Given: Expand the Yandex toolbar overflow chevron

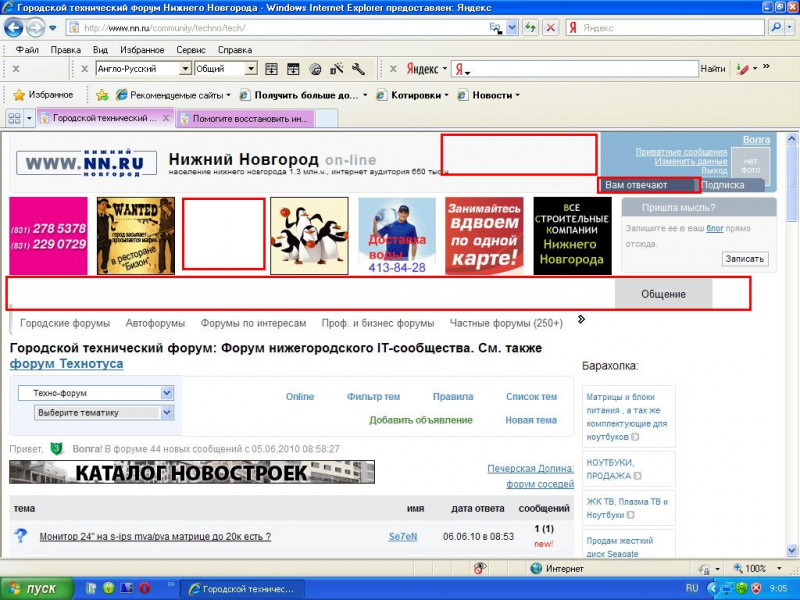Looking at the screenshot, I should (x=766, y=67).
